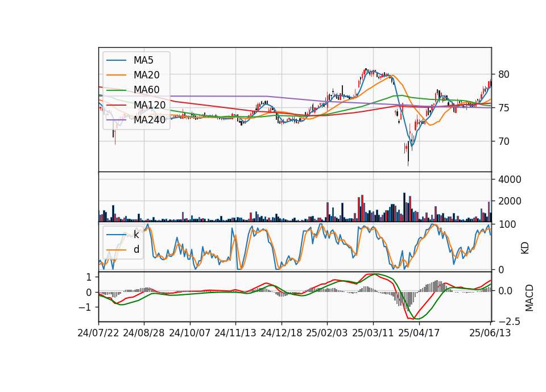Click the MACD left axis value 1
Screen dimensions: 546x392
[89, 277]
